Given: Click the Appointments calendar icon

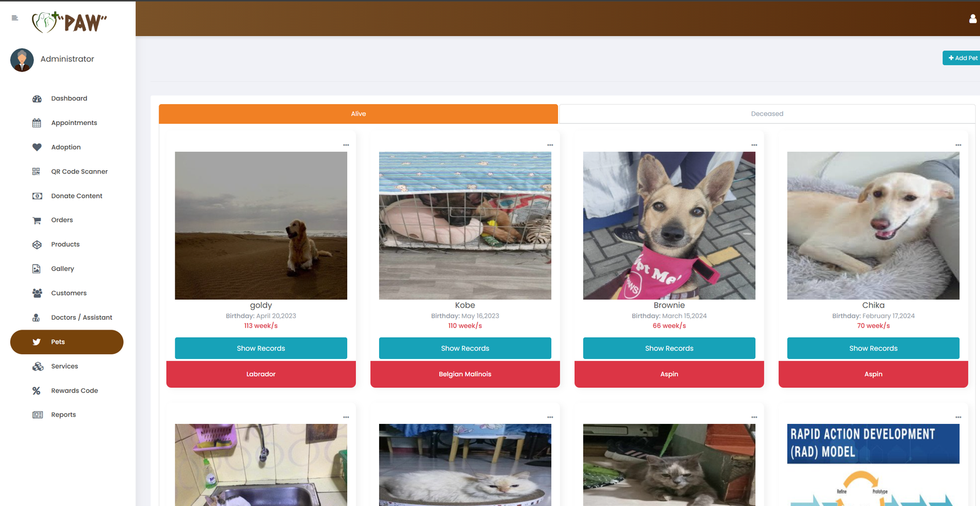Looking at the screenshot, I should [37, 123].
